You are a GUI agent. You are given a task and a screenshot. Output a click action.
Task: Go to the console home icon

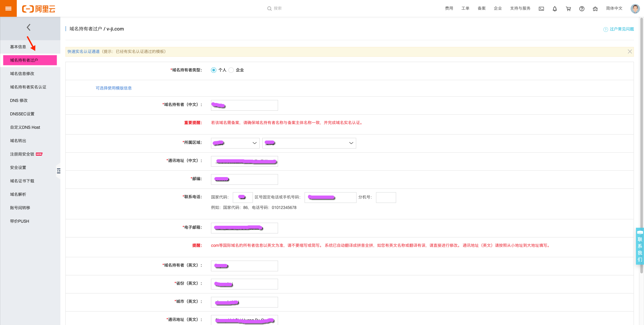coord(595,9)
